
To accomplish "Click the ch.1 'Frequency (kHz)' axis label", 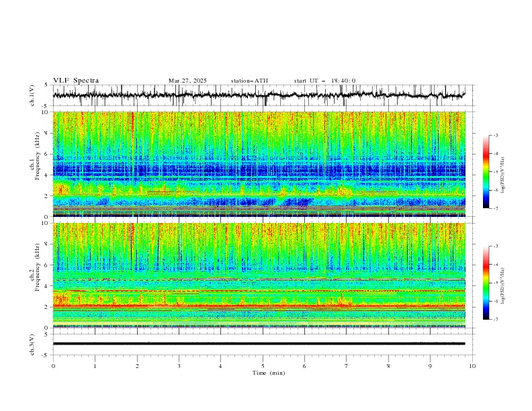I will tap(37, 154).
